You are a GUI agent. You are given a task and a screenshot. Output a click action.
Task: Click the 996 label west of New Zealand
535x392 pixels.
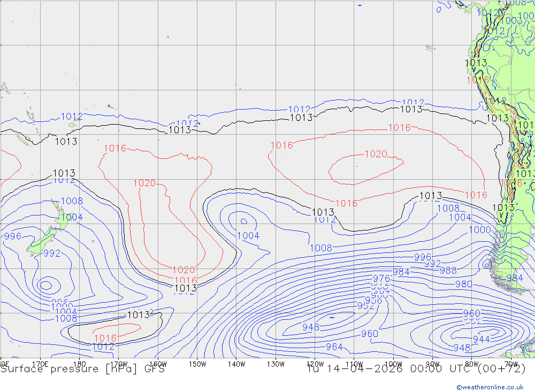[13, 236]
